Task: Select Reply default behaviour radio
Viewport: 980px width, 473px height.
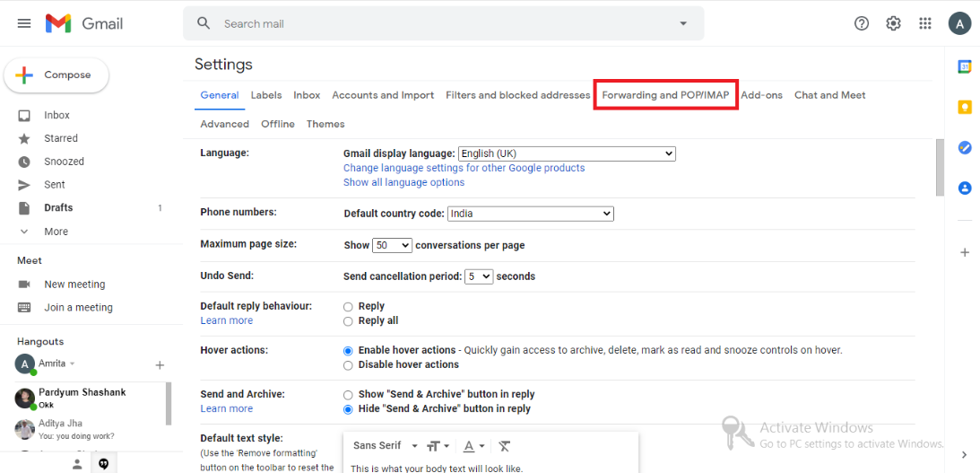Action: [x=348, y=307]
